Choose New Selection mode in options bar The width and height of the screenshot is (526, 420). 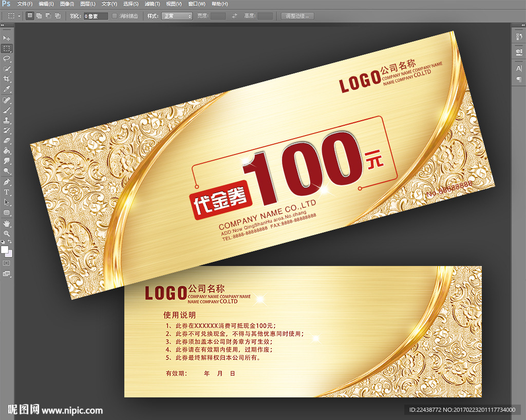(30, 16)
